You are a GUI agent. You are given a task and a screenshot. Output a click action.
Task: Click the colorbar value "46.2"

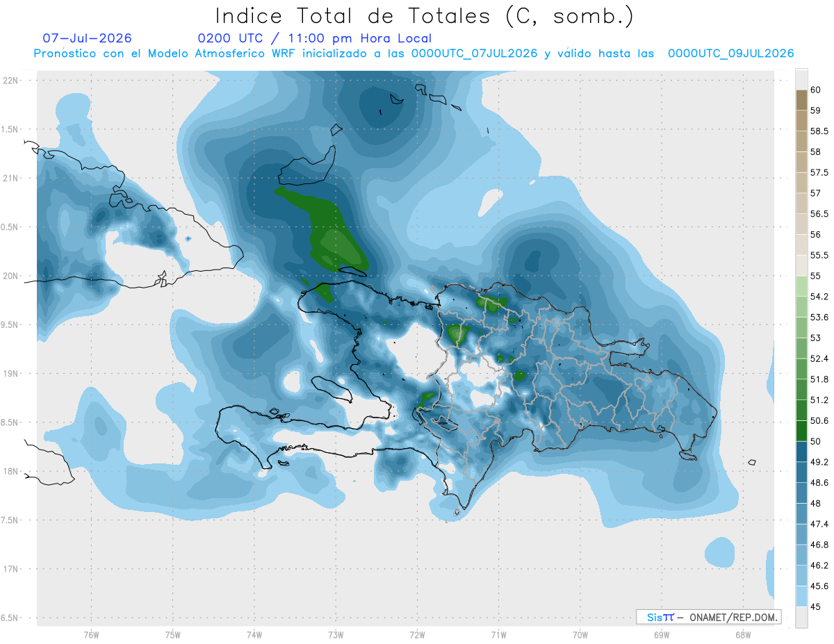point(819,565)
